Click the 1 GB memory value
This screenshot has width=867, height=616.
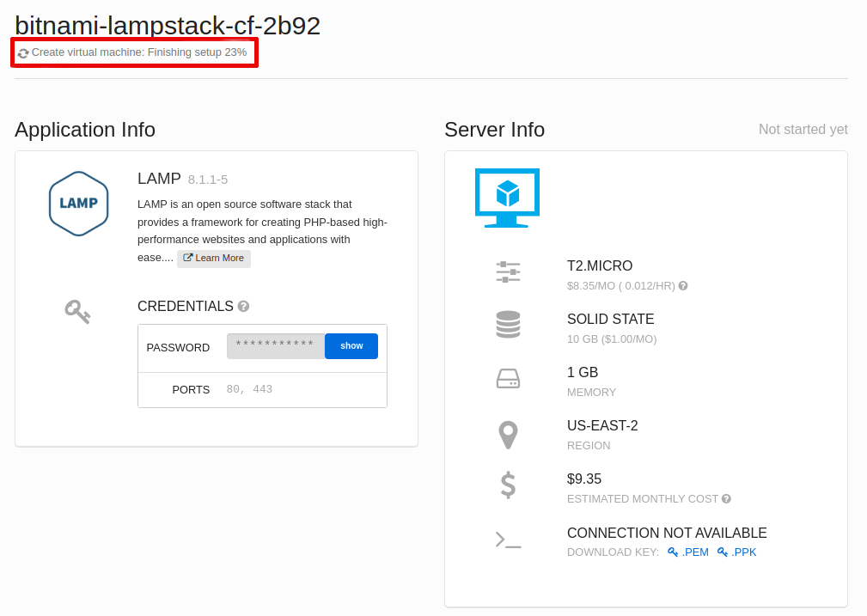pyautogui.click(x=583, y=372)
